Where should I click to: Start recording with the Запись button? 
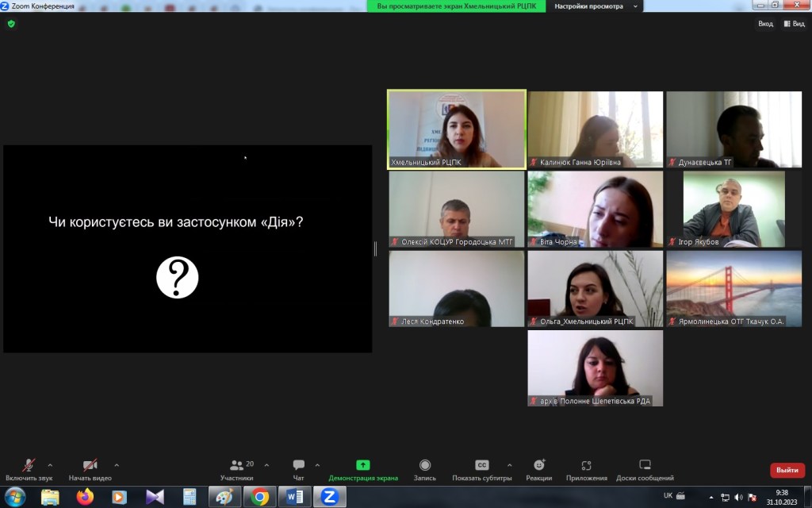(424, 469)
